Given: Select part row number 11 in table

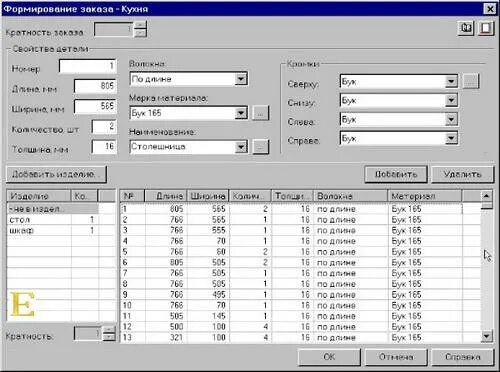Looking at the screenshot, I should pyautogui.click(x=300, y=316).
